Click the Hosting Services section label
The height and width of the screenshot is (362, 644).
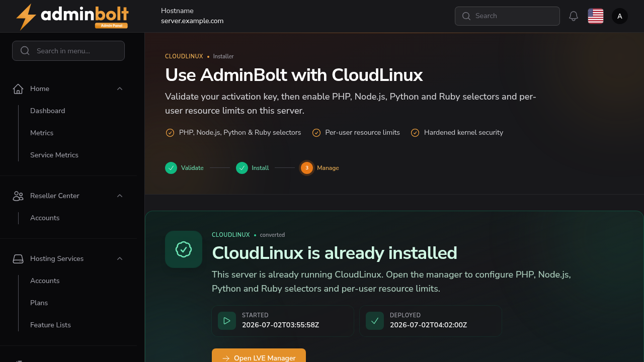57,258
